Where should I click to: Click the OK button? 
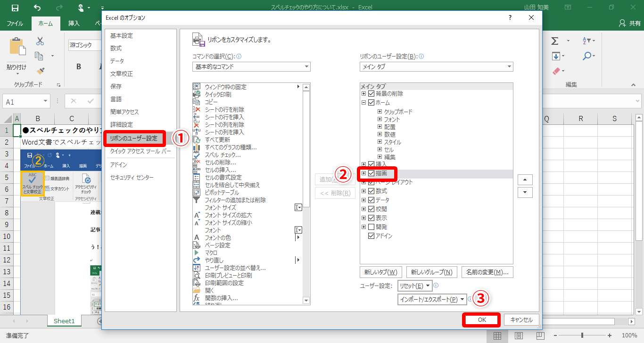tap(482, 320)
